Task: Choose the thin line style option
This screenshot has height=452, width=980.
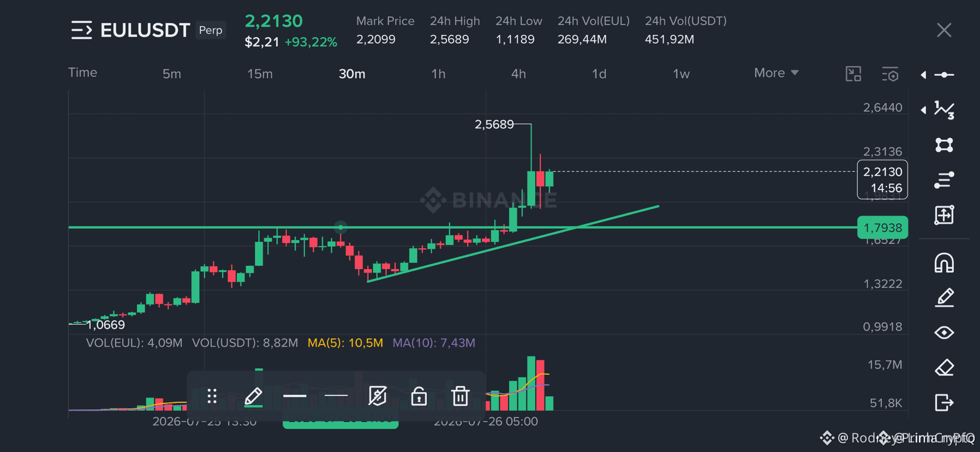Action: (336, 395)
